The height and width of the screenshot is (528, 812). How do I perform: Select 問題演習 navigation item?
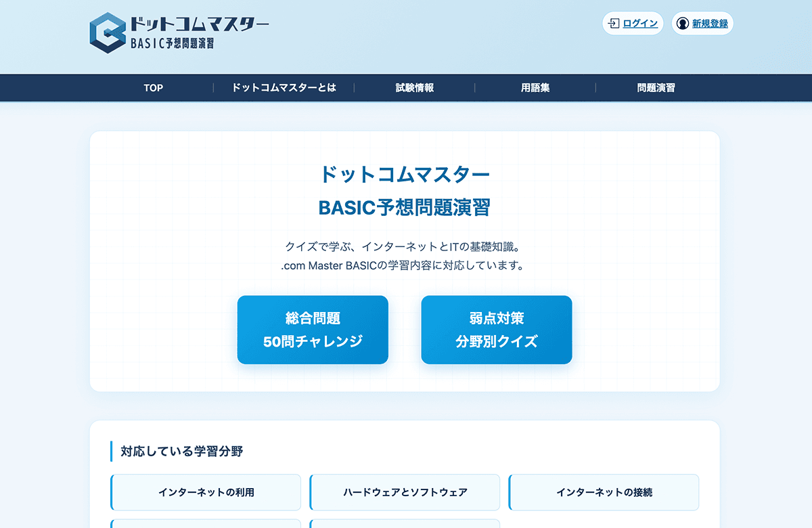(656, 88)
